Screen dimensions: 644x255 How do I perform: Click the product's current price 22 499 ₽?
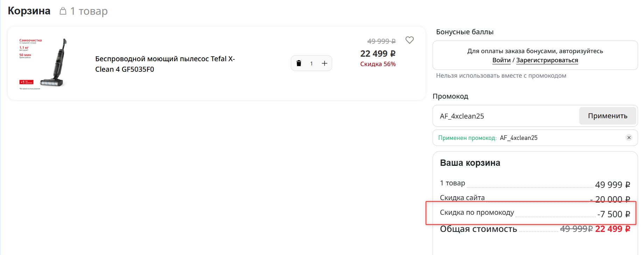(378, 54)
